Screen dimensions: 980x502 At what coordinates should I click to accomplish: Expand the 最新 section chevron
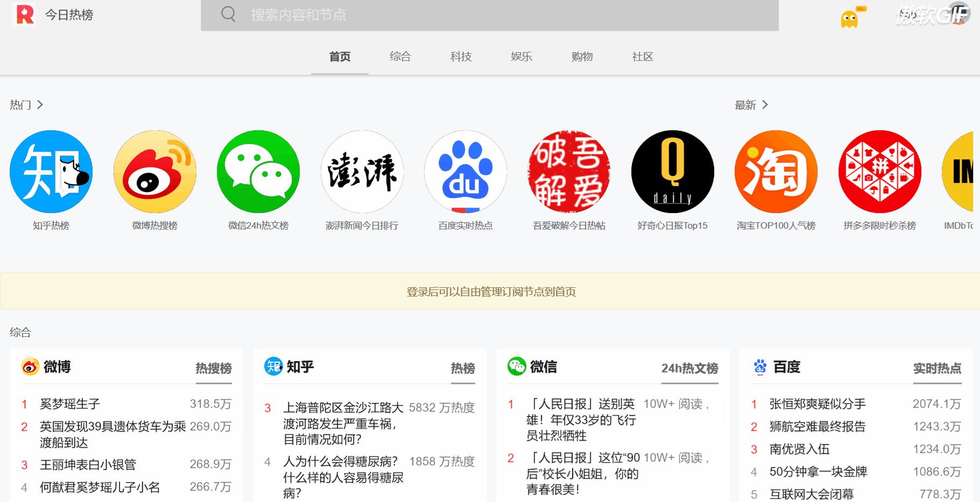pyautogui.click(x=766, y=105)
